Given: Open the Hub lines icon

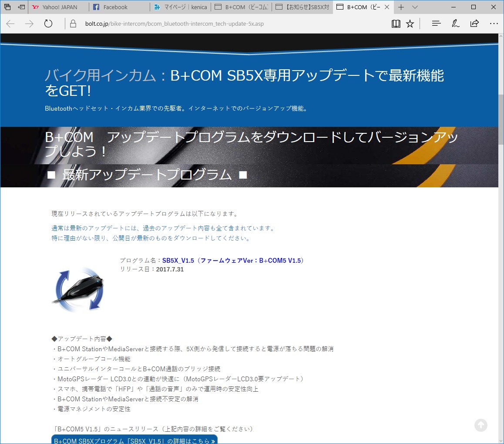Looking at the screenshot, I should tap(436, 24).
